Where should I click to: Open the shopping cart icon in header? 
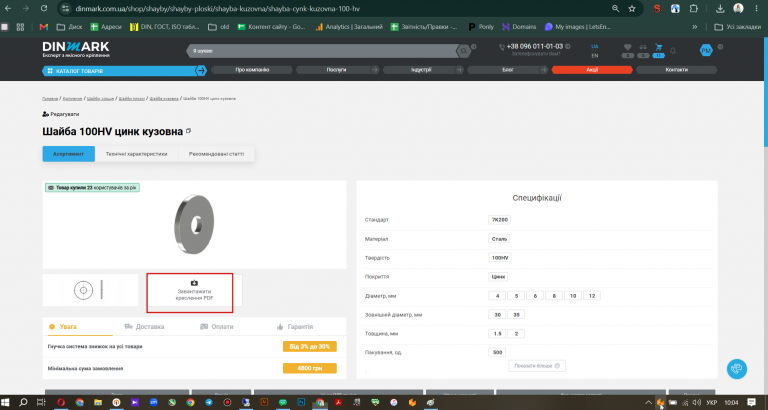point(659,48)
